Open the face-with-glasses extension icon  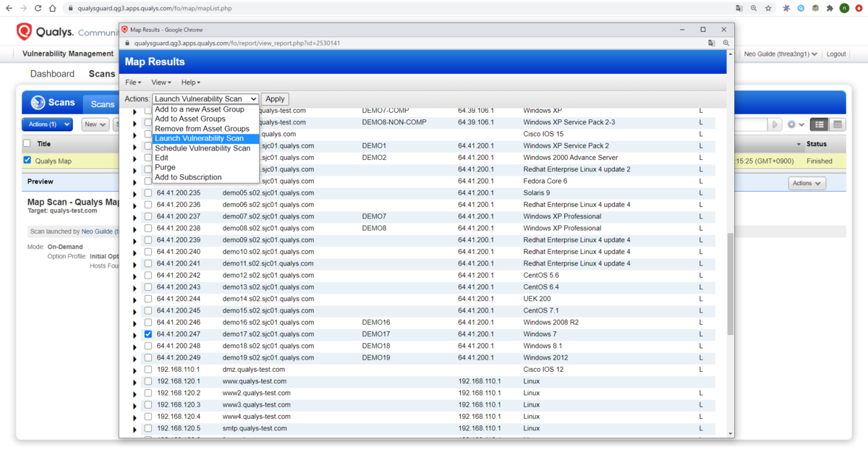815,8
